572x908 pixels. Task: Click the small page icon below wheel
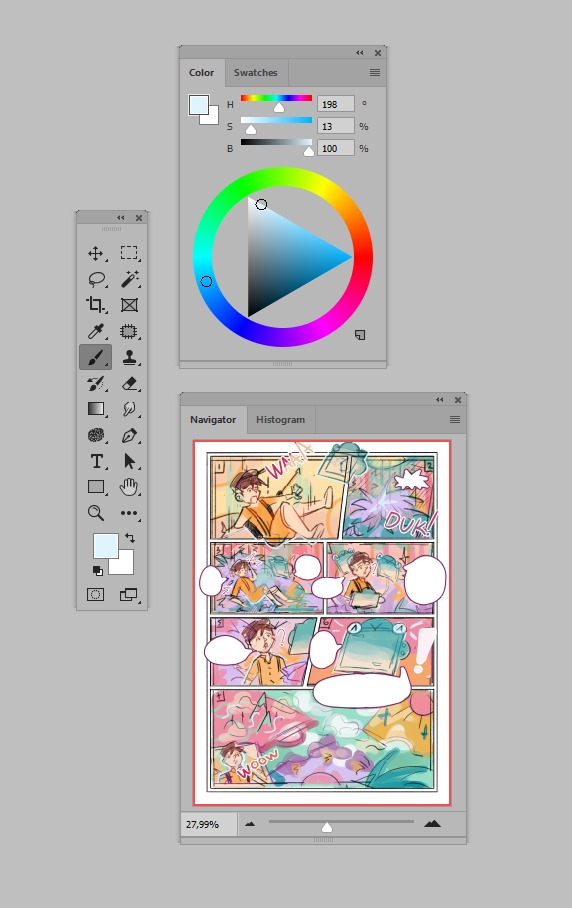click(360, 335)
